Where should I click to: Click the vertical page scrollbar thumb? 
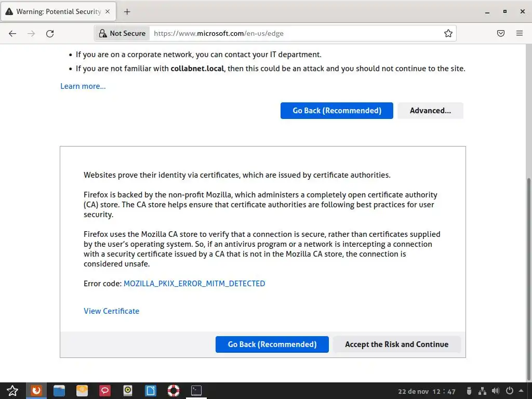pos(528,278)
